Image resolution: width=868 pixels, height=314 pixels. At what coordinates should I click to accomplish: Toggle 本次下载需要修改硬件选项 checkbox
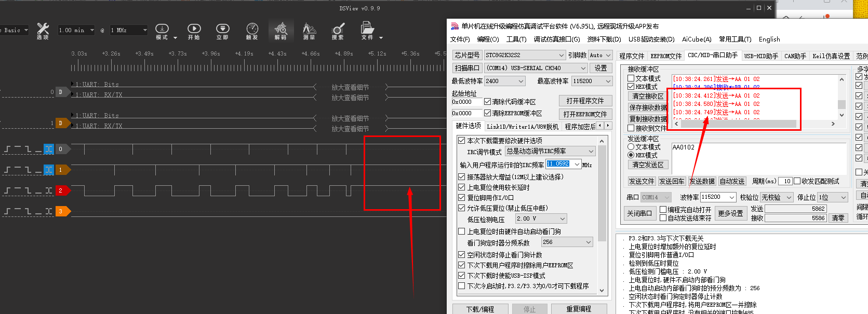461,141
